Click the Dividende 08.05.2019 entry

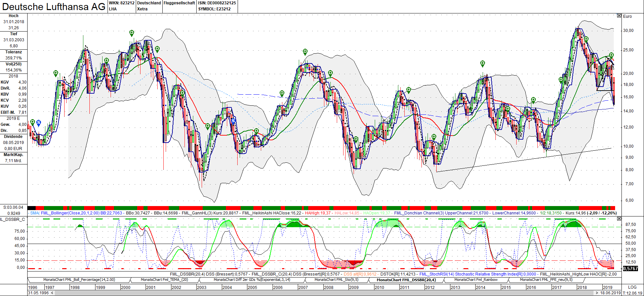13,143
